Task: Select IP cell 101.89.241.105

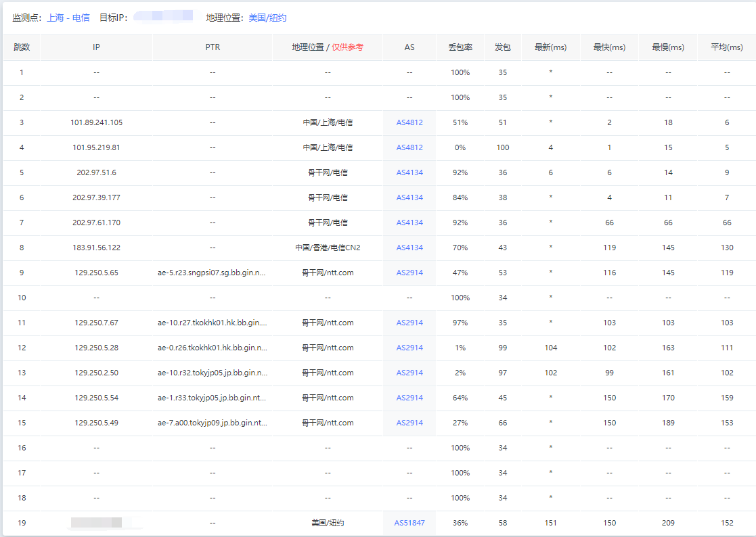Action: 96,122
